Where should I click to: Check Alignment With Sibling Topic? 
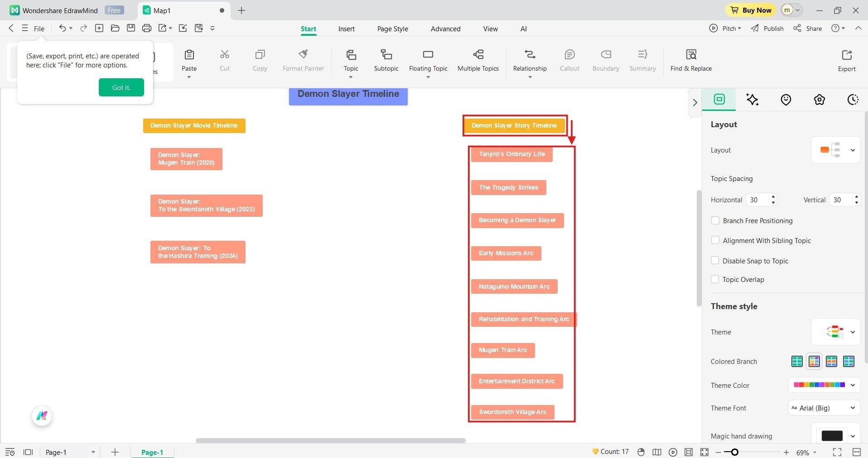click(x=715, y=240)
